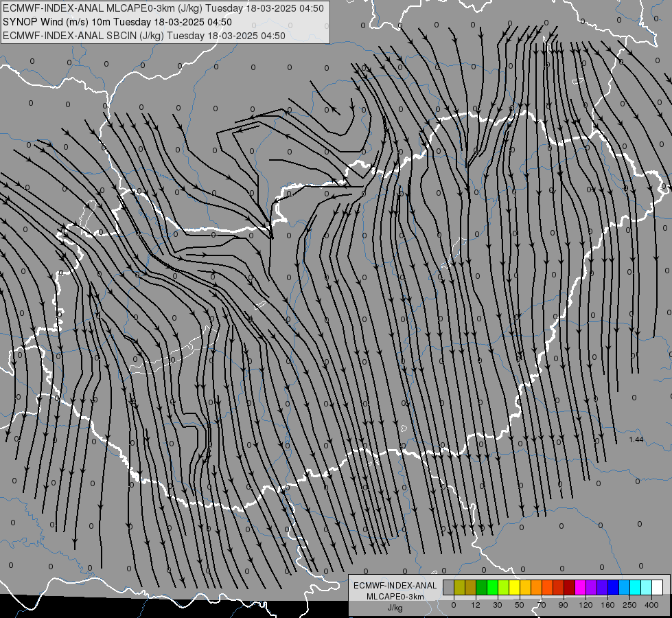Screen dimensions: 672x618
Task: Select the dark red legend swatch
Action: (570, 587)
